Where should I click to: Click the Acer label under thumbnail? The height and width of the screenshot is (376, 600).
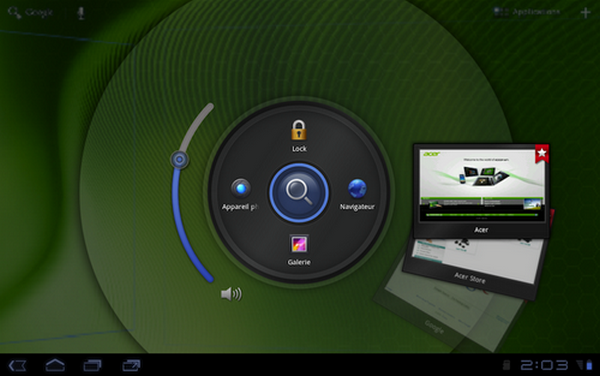click(481, 230)
